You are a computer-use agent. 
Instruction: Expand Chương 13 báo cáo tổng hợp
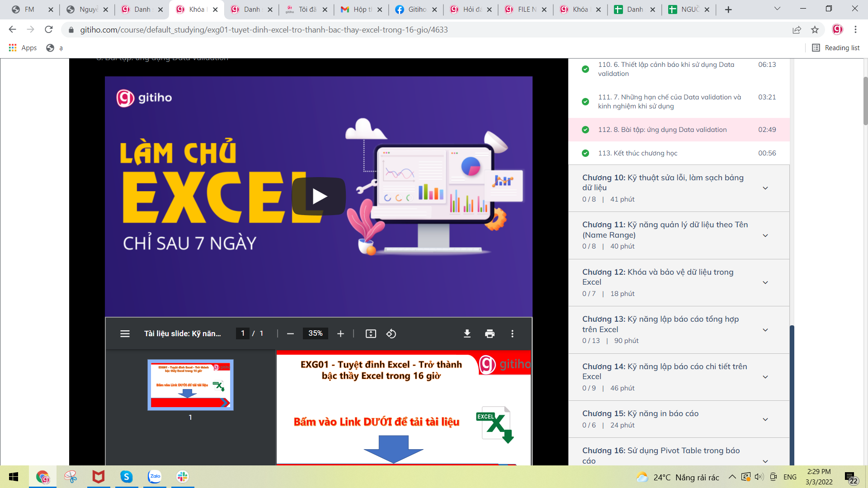pyautogui.click(x=679, y=330)
